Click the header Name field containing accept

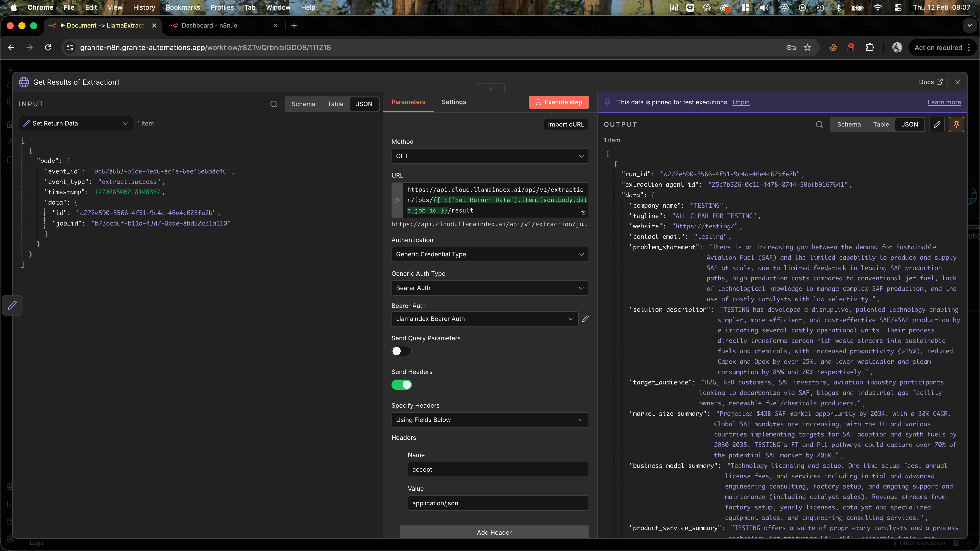(498, 469)
